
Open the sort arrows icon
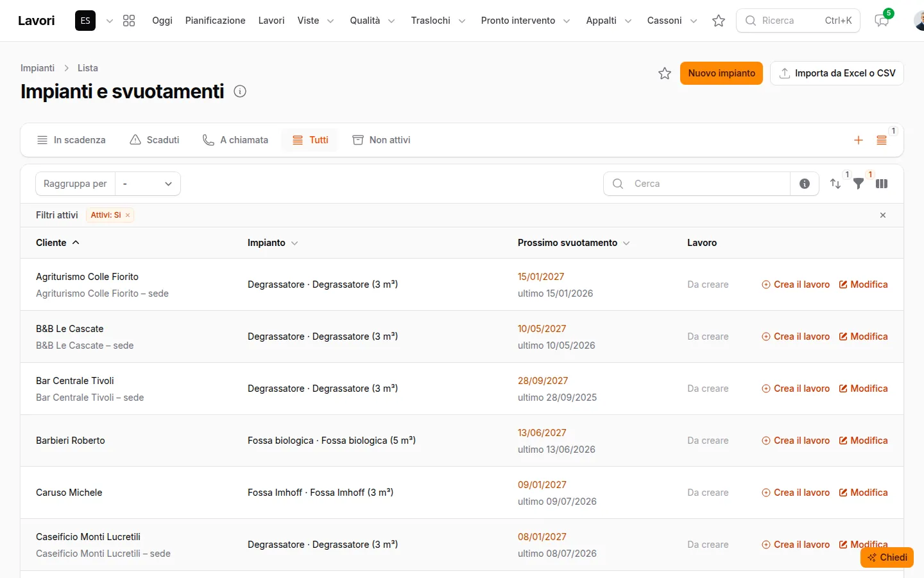(x=835, y=184)
